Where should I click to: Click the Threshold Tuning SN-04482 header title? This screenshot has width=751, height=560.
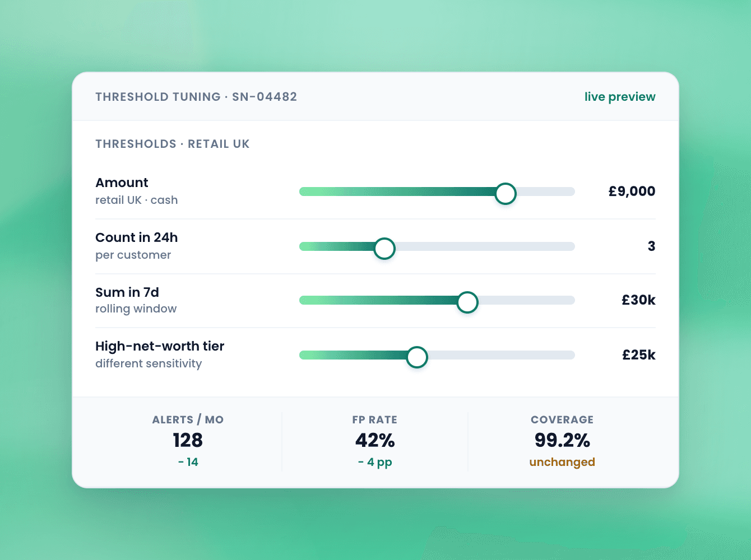196,96
